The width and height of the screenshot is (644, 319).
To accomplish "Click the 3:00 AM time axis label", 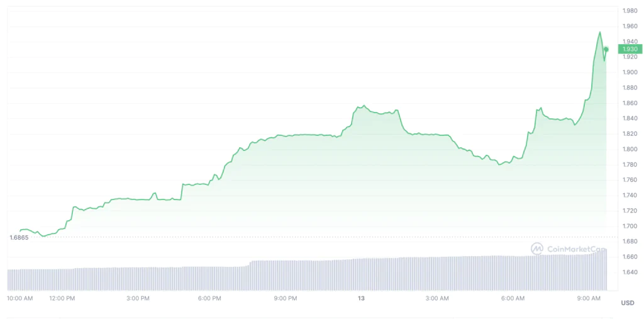I will point(436,298).
